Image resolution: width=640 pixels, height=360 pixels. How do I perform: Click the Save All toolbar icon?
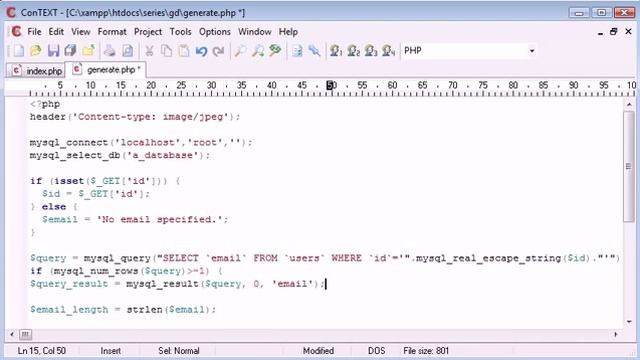point(71,51)
